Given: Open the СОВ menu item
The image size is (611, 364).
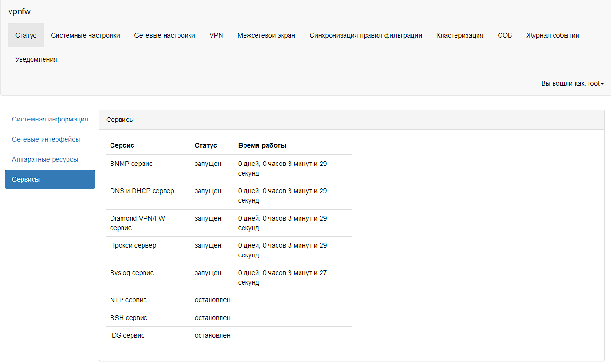Looking at the screenshot, I should click(505, 35).
